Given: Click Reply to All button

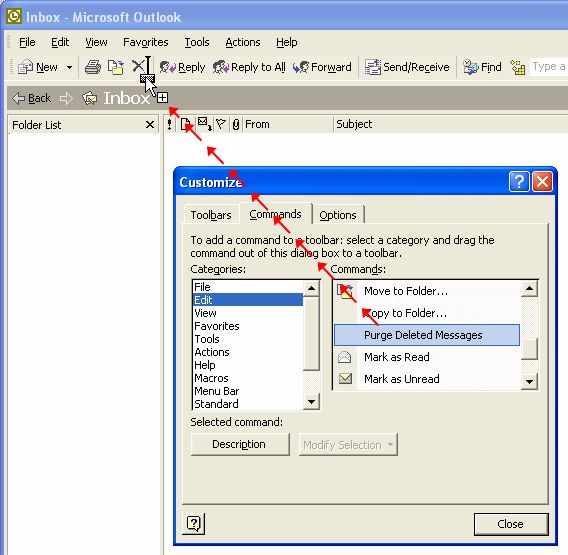Looking at the screenshot, I should click(x=249, y=67).
